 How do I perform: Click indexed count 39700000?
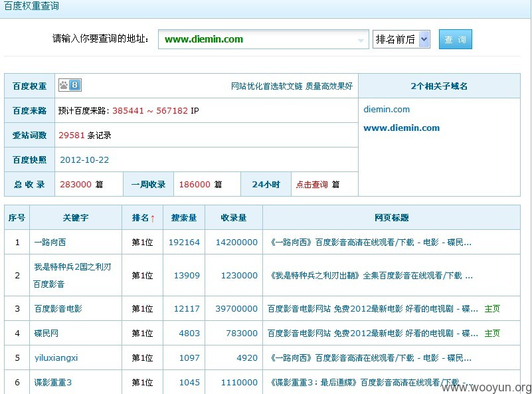tap(236, 308)
